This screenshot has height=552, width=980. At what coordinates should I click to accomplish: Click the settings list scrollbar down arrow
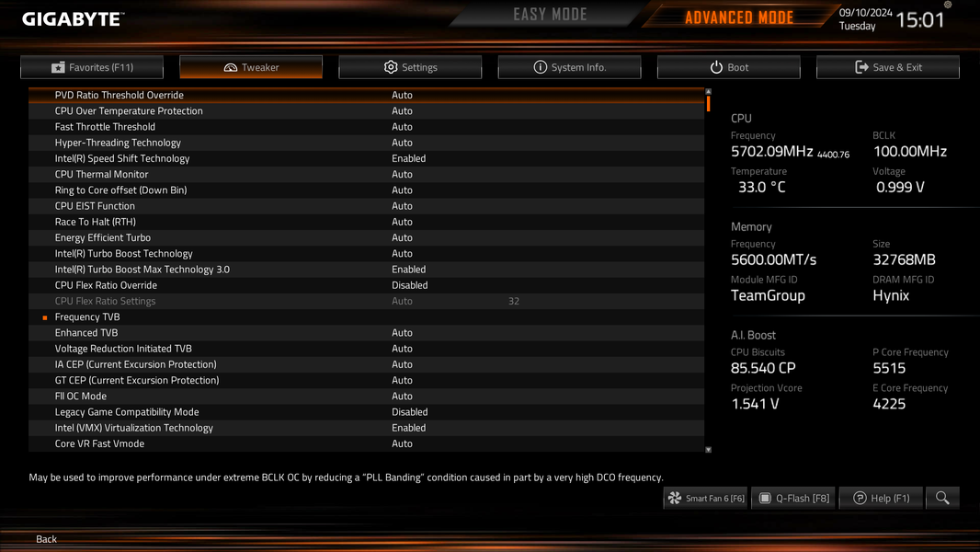[708, 450]
